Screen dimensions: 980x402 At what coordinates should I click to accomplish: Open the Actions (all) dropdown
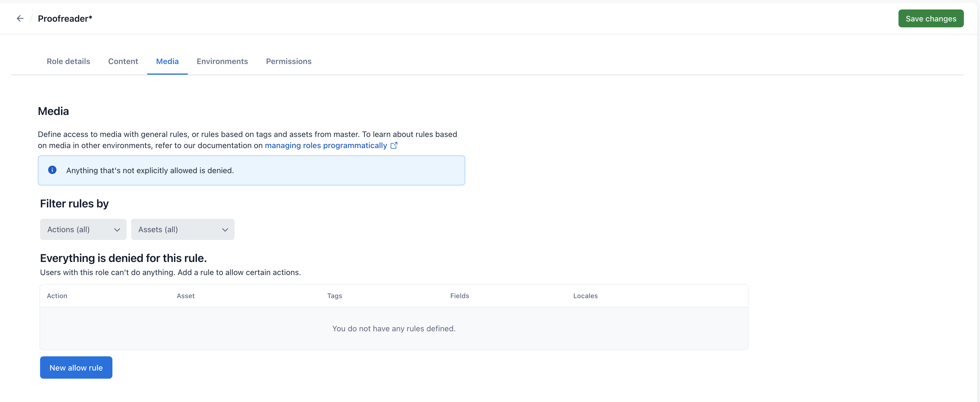pos(83,230)
